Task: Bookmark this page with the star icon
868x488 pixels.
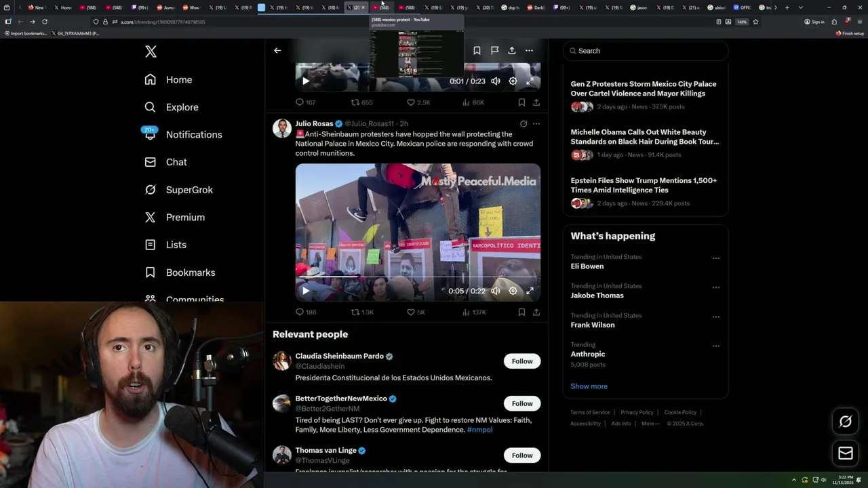Action: coord(755,22)
